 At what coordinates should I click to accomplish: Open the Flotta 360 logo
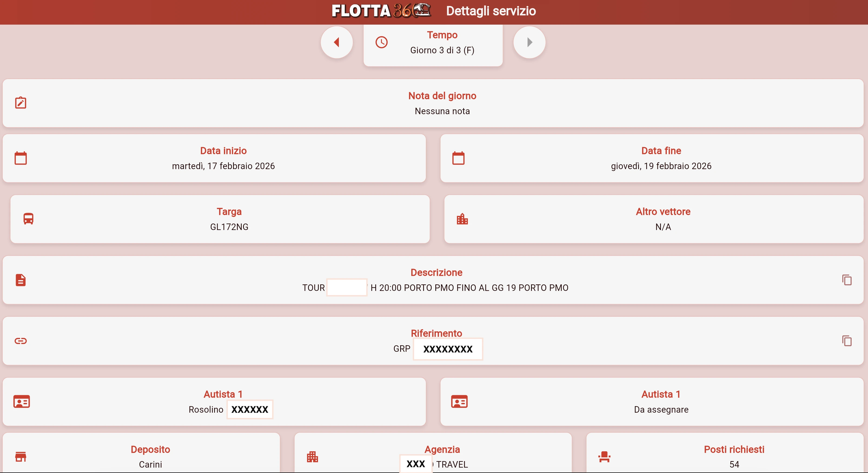coord(381,11)
